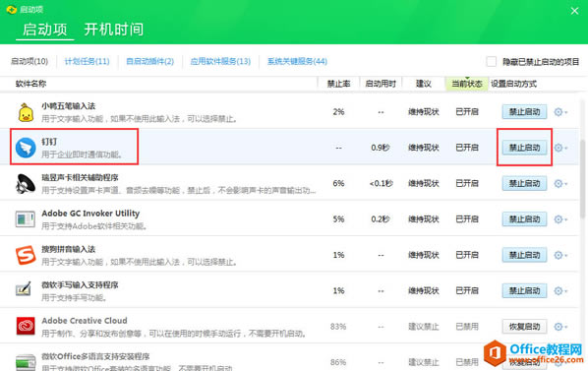Open the 自启动插件(2) sub-tab
This screenshot has height=371, width=588.
pos(150,61)
